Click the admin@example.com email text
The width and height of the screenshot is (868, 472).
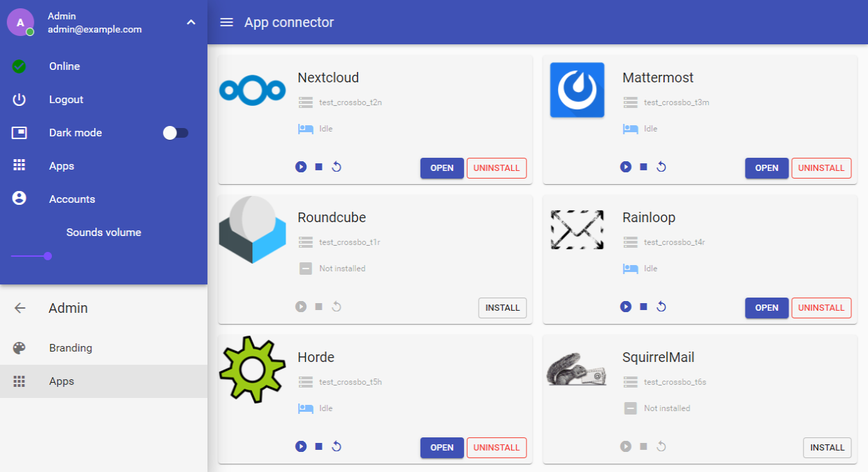[x=95, y=30]
